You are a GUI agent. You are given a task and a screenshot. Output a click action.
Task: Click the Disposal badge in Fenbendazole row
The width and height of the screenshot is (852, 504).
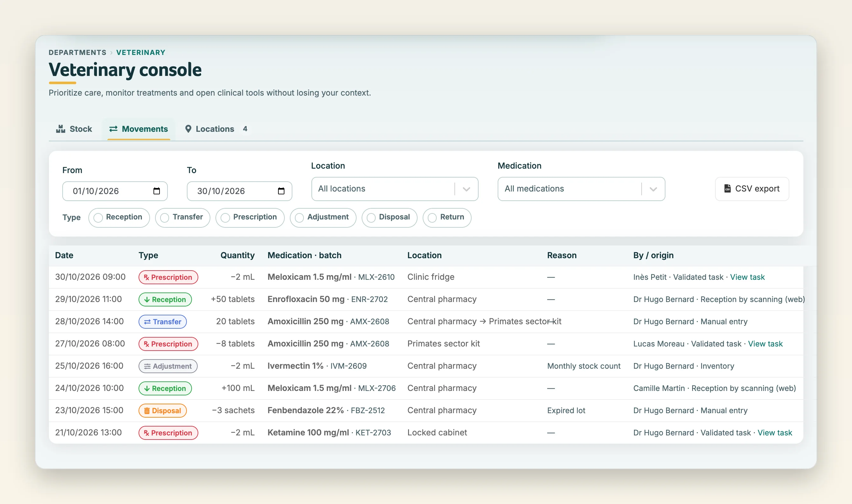(162, 411)
